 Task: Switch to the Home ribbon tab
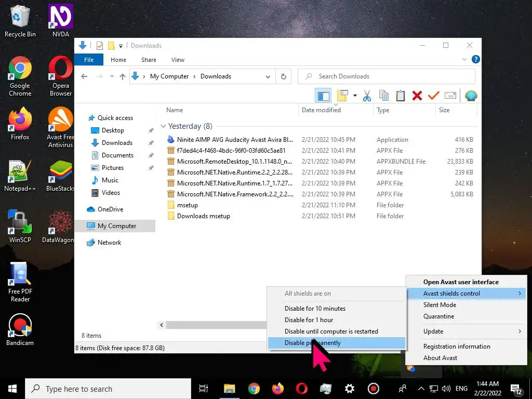pos(118,60)
